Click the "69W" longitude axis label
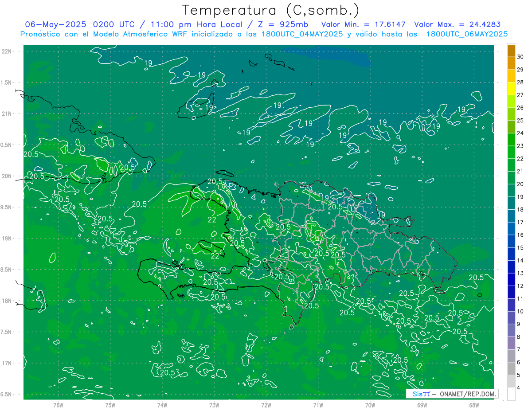The width and height of the screenshot is (532, 411). [422, 405]
